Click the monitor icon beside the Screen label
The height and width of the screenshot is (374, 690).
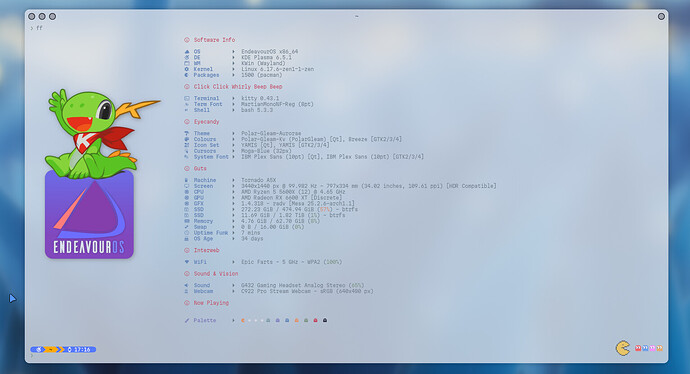187,186
